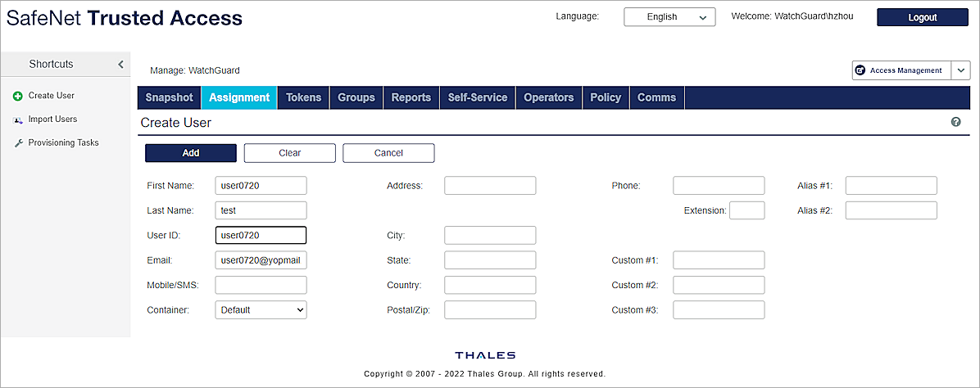The image size is (980, 388).
Task: Click the THALES logo in footer
Action: [485, 355]
